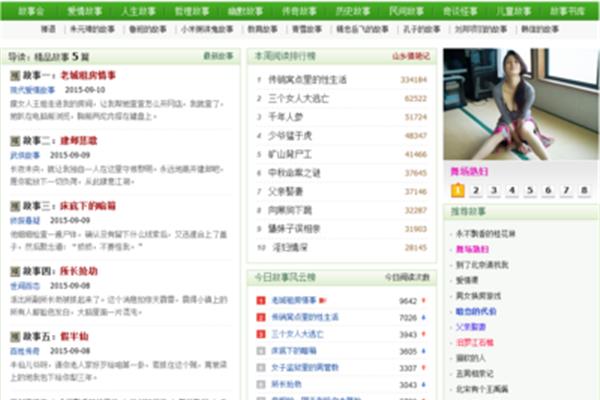Click the down arrow beside count 9642
Screen dimensions: 600x400
pyautogui.click(x=424, y=300)
